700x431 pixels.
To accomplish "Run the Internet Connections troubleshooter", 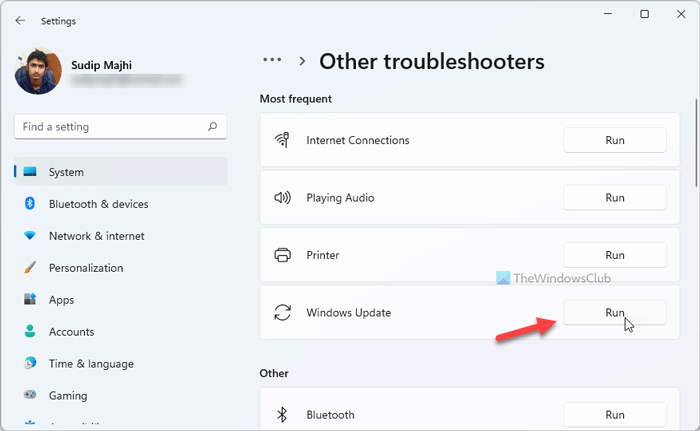I will [615, 140].
